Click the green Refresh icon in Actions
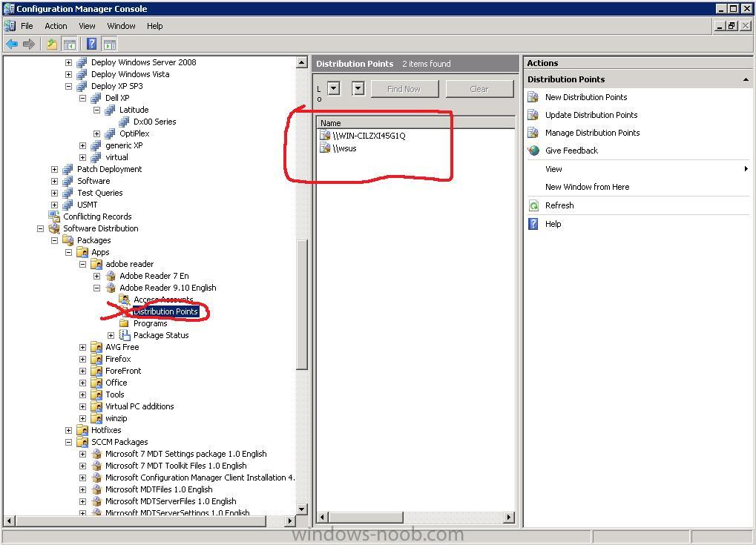756x545 pixels. click(x=533, y=205)
